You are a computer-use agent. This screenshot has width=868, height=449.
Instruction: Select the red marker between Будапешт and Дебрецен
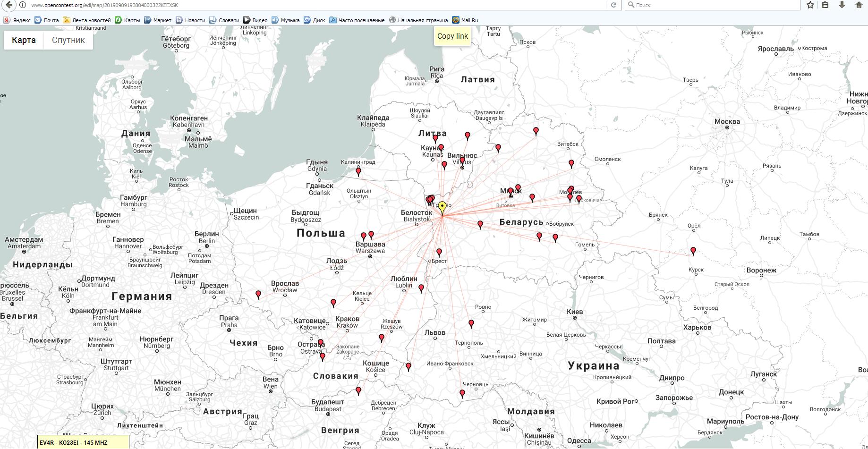[x=358, y=390]
